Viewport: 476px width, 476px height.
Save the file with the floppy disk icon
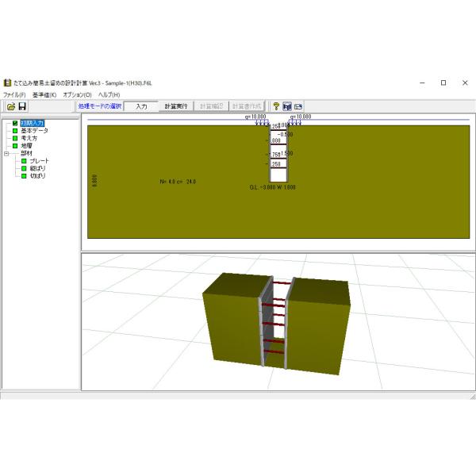(x=22, y=106)
